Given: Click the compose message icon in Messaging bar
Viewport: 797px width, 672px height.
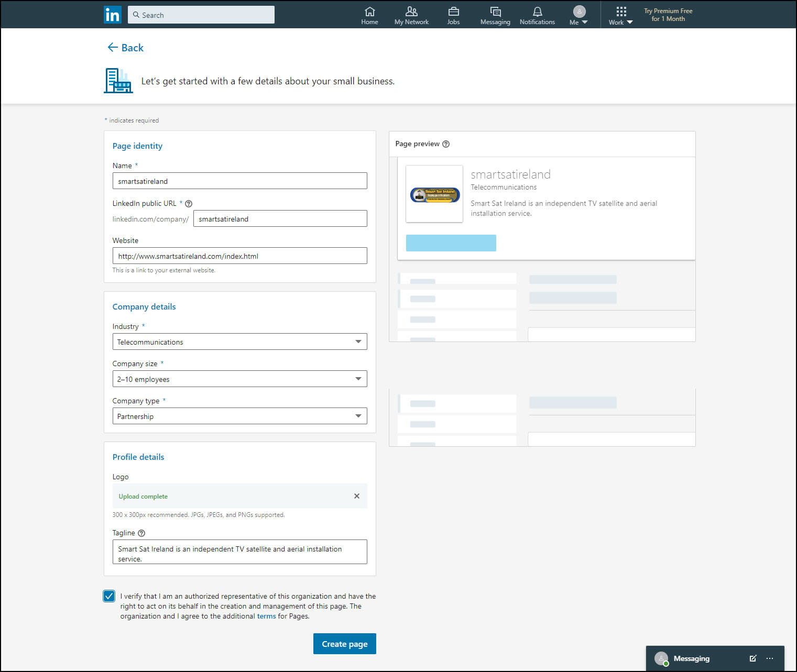Looking at the screenshot, I should tap(753, 658).
